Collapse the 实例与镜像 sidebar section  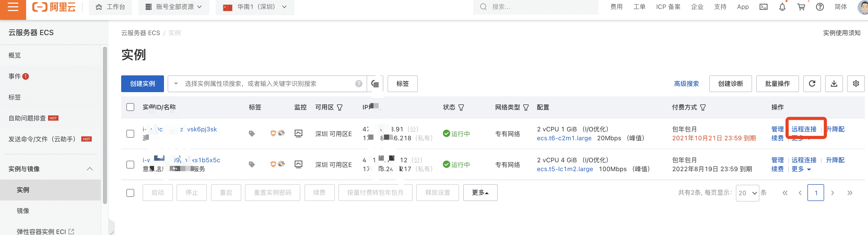pyautogui.click(x=90, y=169)
